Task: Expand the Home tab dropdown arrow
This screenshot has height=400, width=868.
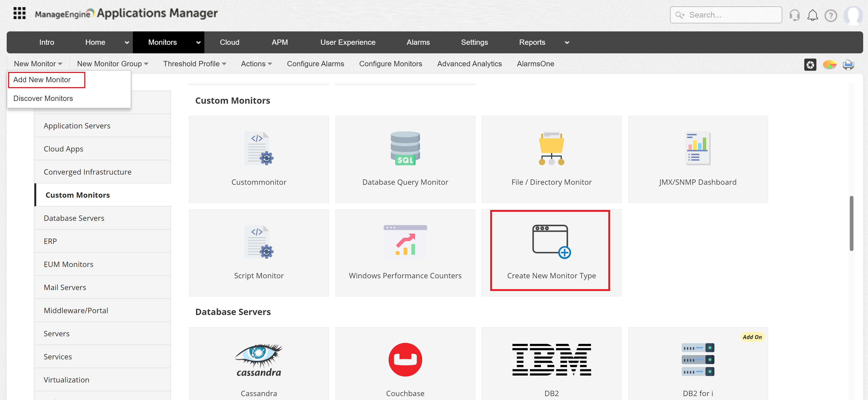Action: [x=127, y=42]
